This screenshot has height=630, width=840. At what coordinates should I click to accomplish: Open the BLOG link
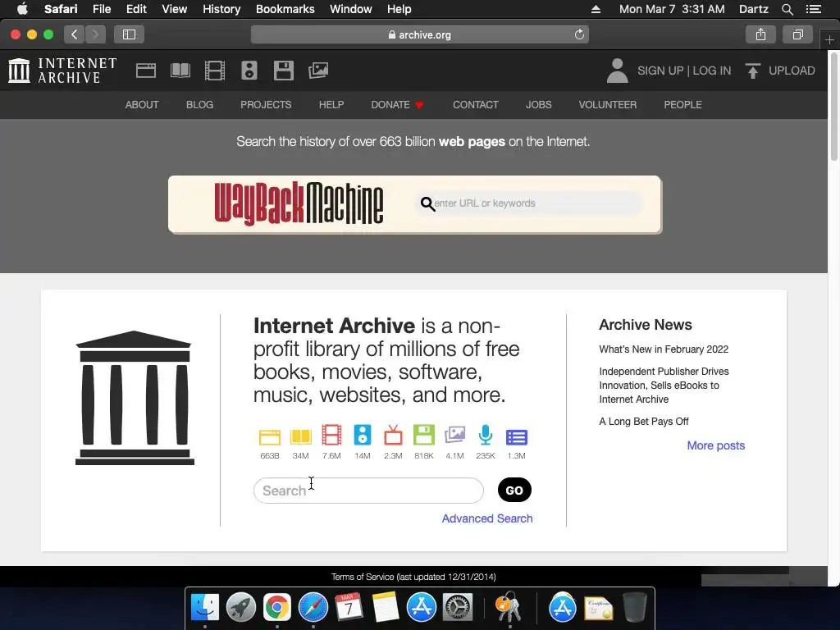pos(200,104)
